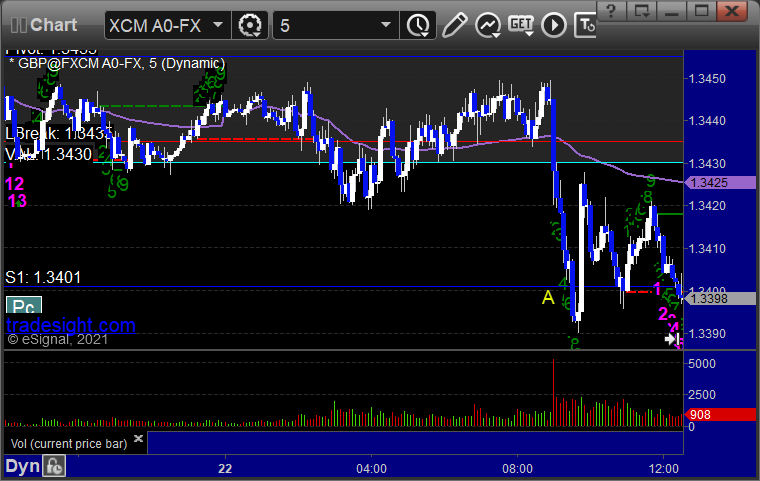760x481 pixels.
Task: Select the red 908 volume label
Action: point(720,415)
